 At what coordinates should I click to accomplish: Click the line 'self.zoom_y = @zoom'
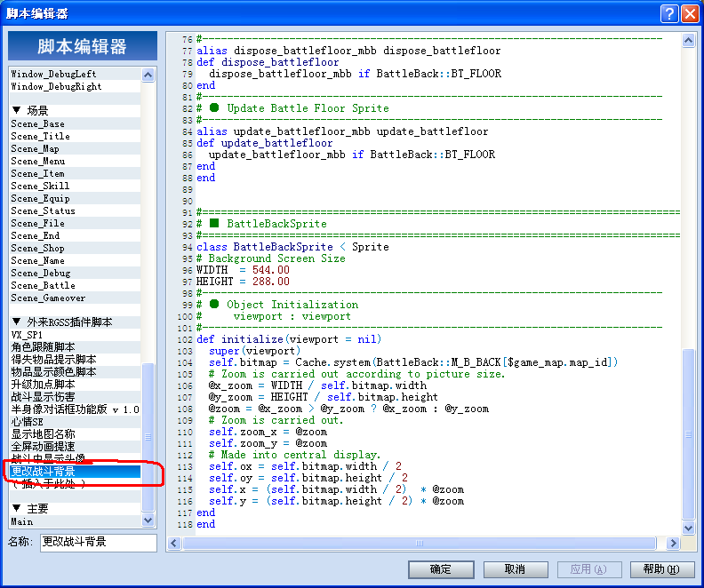point(268,443)
